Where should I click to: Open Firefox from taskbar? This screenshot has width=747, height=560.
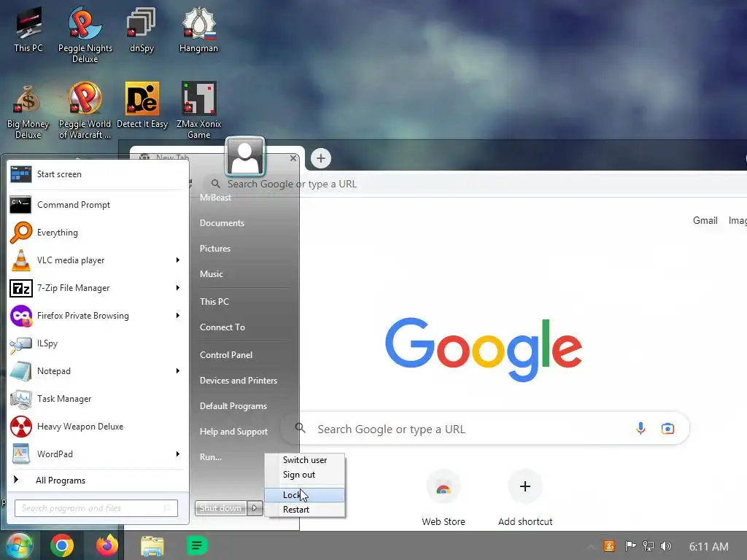click(x=107, y=545)
